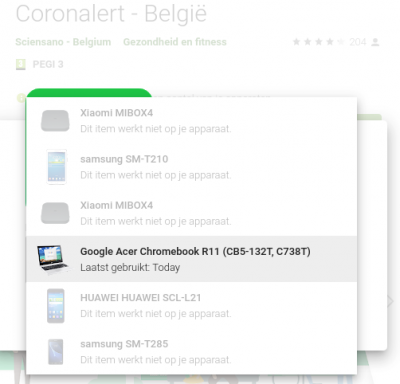
Task: Click the 204 review count
Action: pos(358,42)
